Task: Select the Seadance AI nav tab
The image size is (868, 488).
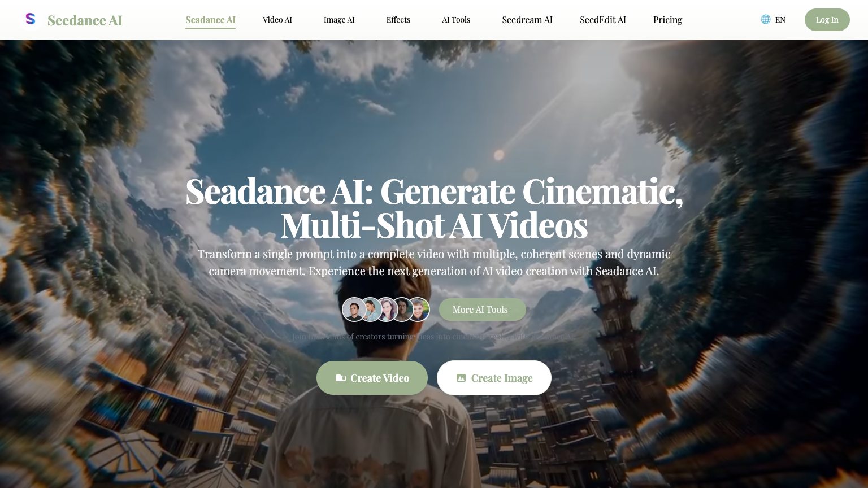Action: tap(210, 20)
